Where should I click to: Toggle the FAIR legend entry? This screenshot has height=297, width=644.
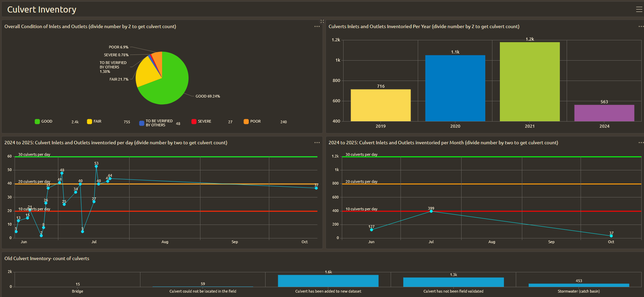click(94, 121)
